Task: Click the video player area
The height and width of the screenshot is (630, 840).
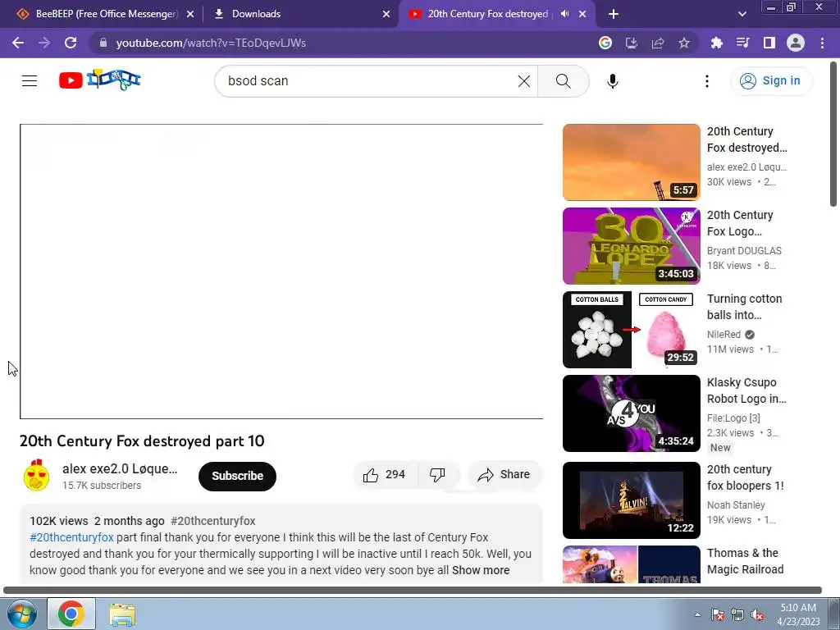Action: (x=281, y=272)
